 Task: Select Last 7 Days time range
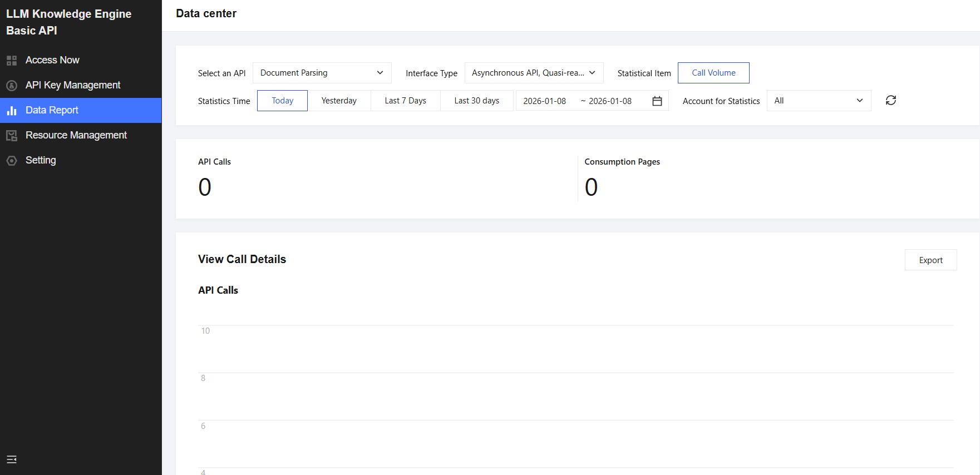[405, 101]
